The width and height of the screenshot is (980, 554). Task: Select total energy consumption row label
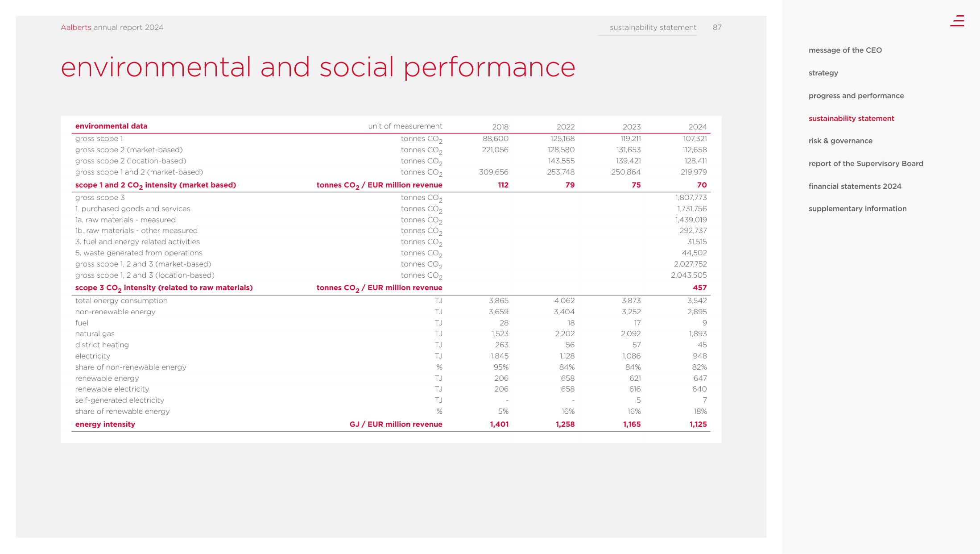[121, 300]
